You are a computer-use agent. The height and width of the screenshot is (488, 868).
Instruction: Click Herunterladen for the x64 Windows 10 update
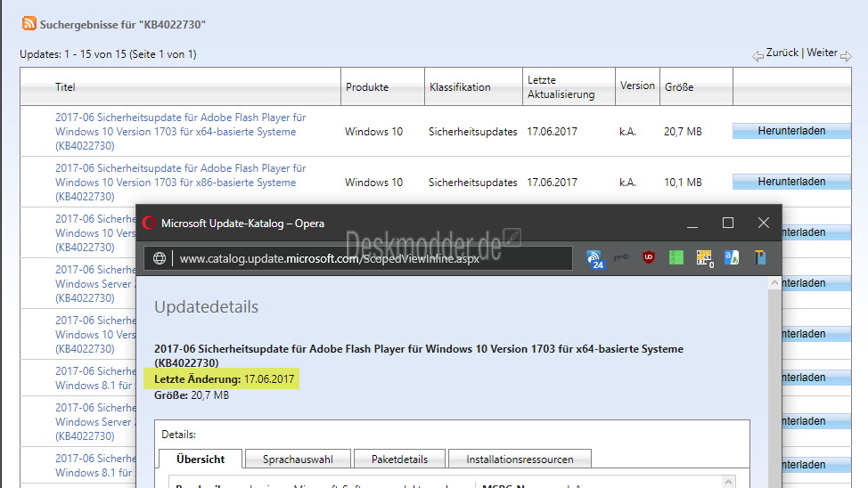[791, 131]
